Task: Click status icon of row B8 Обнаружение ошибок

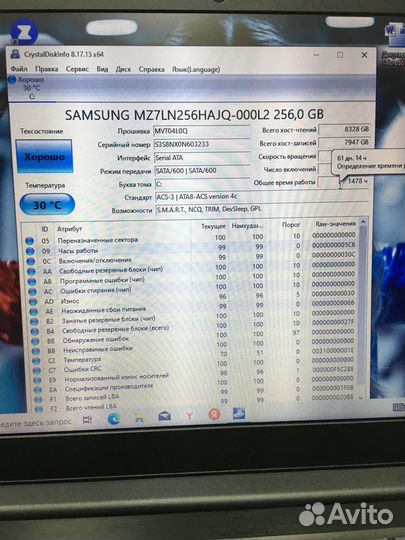Action: pos(35,342)
